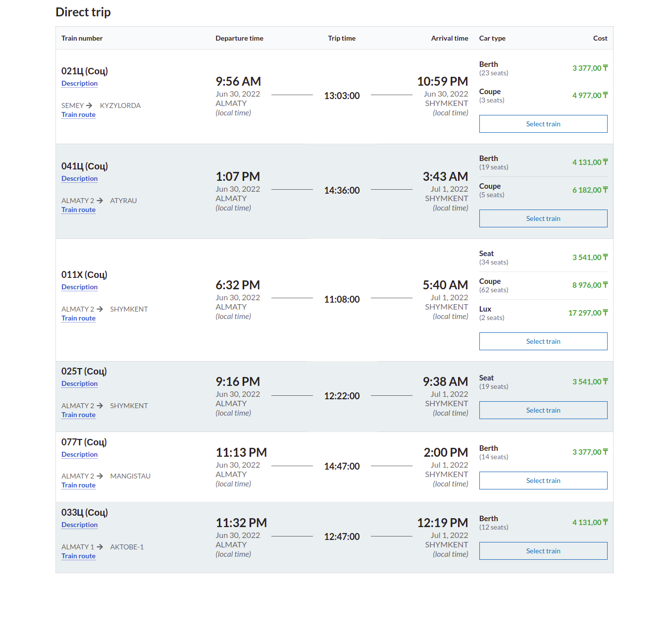Show Train route for Almaty 2–Mangistau train
This screenshot has width=669, height=644.
pos(78,485)
